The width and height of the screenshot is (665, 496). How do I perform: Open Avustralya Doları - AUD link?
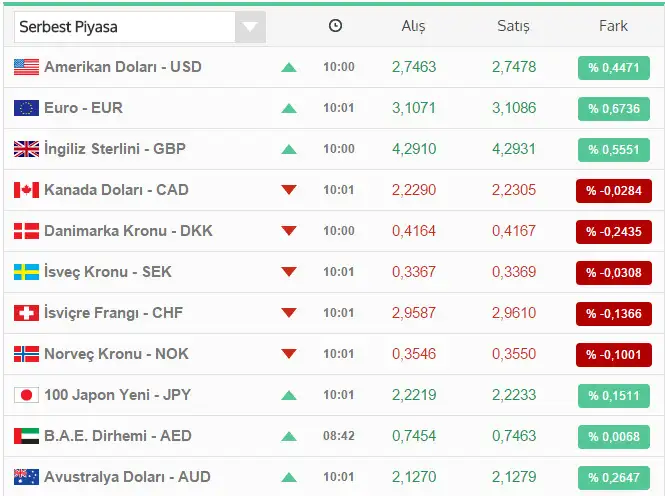coord(127,477)
